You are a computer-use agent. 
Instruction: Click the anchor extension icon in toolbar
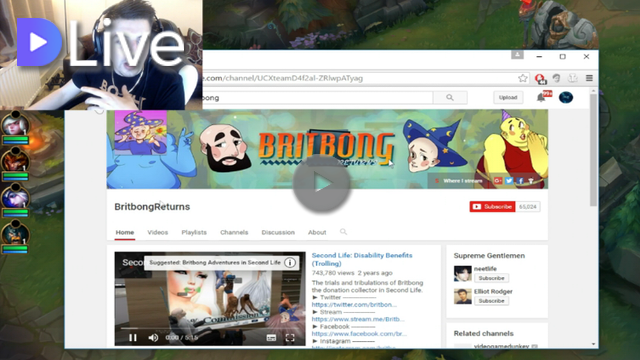[573, 78]
